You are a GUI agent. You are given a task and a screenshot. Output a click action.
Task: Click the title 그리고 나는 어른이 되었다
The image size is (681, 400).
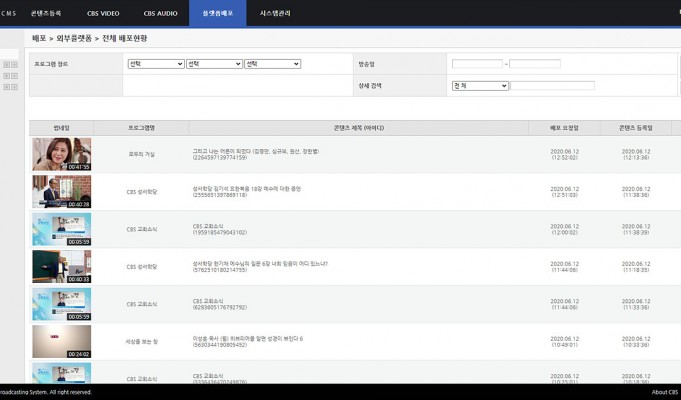point(255,151)
